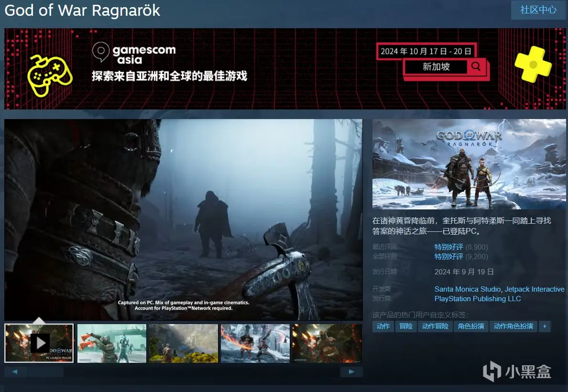Select the fourth screenshot thumbnail with snowy fight
The width and height of the screenshot is (568, 392).
coord(255,343)
